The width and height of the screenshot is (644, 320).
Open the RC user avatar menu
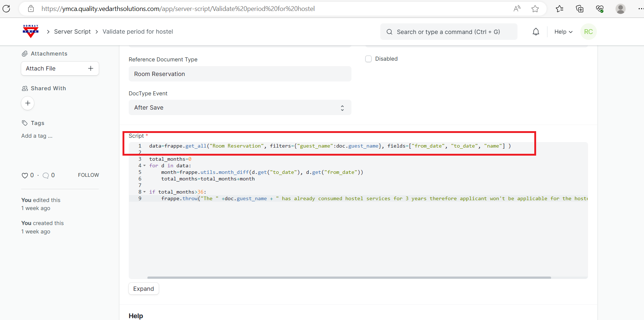click(x=588, y=32)
